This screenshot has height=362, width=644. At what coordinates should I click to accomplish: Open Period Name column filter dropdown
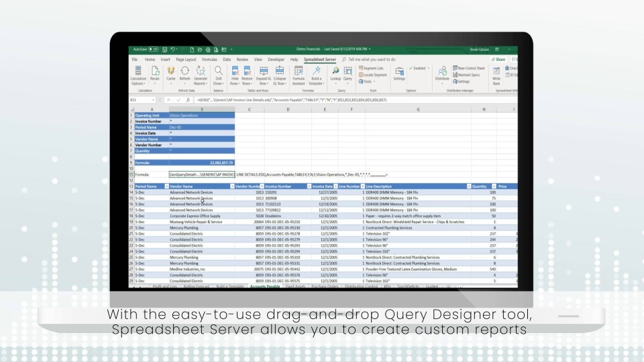coord(166,186)
